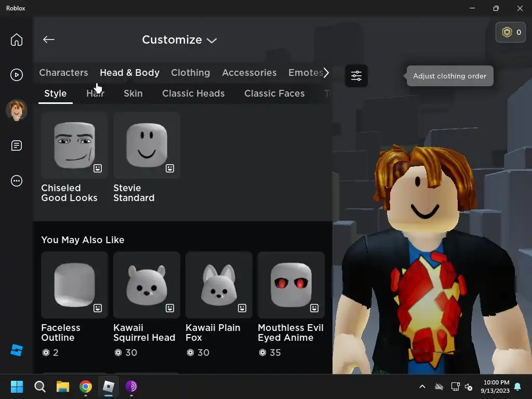Click the Roblox taskbar icon
Image resolution: width=532 pixels, height=399 pixels.
pyautogui.click(x=109, y=387)
